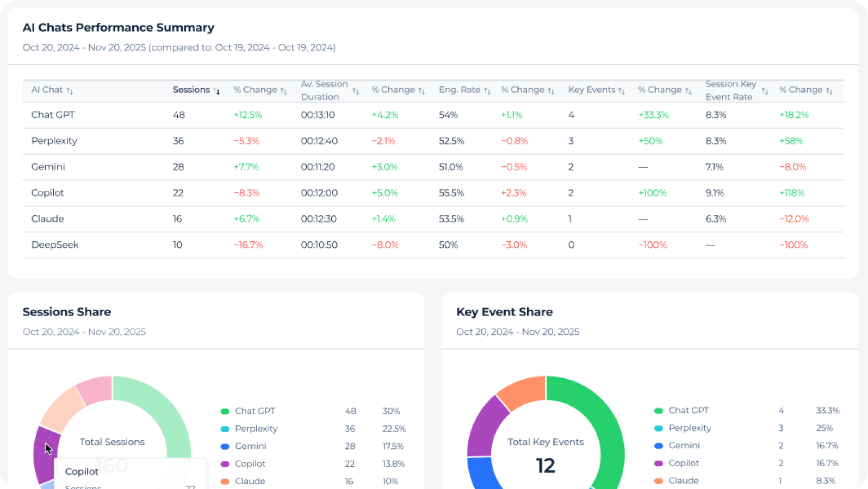Select Gemini legend entry in Sessions Share
Viewport: 868px width, 489px height.
250,446
